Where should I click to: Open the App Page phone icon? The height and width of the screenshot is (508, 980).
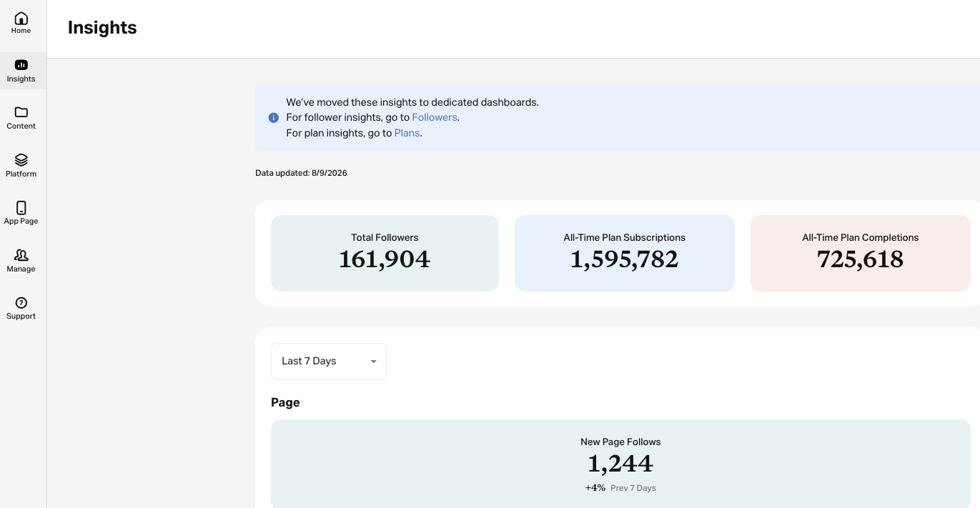[x=21, y=208]
